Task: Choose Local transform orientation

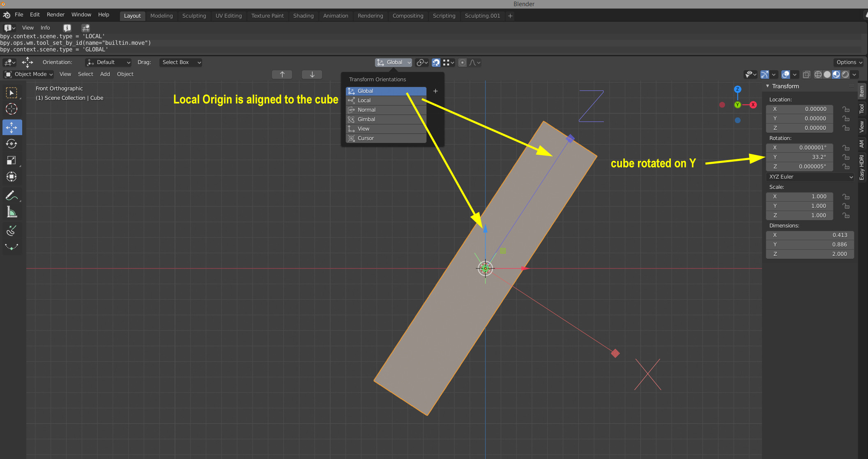Action: click(386, 101)
